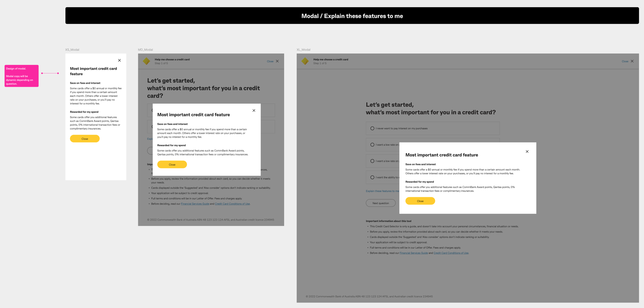This screenshot has height=308, width=644.
Task: Click 'Step 1 of 5' text in MD_Modal
Action: 161,63
